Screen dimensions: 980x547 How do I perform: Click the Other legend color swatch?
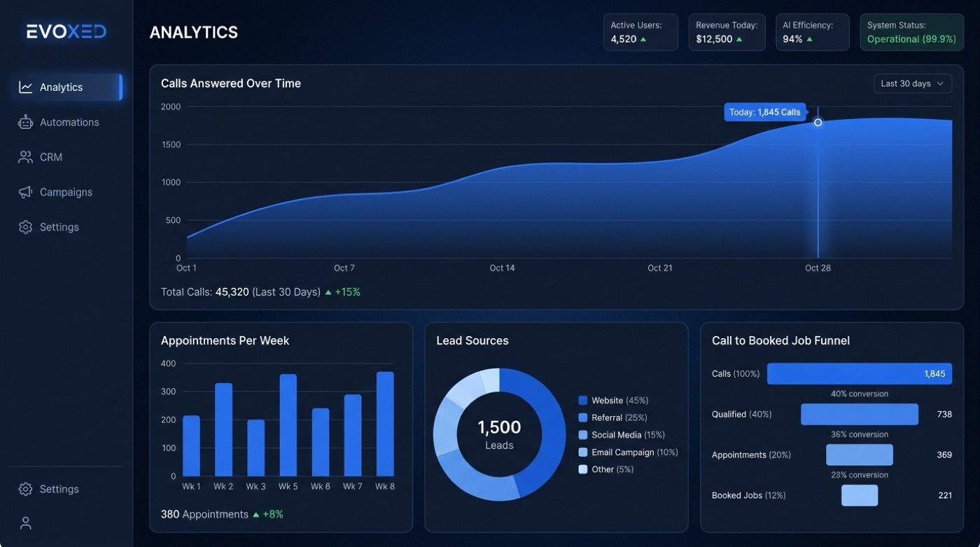click(x=582, y=469)
